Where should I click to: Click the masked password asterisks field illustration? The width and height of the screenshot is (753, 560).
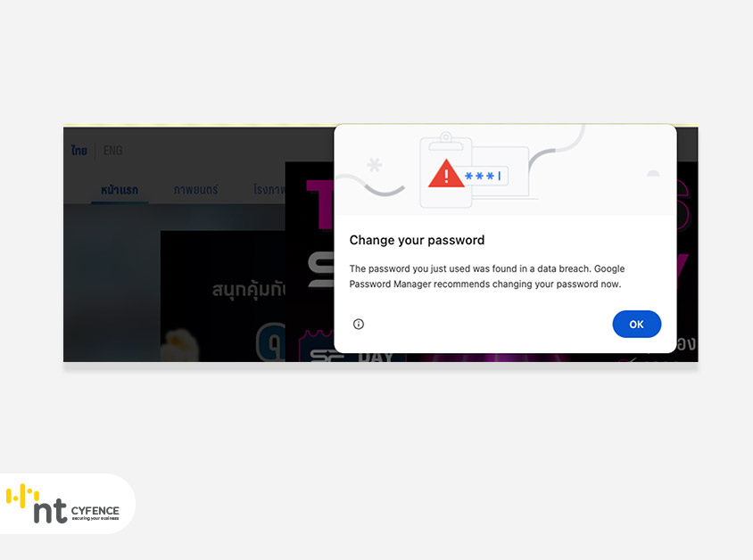pos(484,176)
